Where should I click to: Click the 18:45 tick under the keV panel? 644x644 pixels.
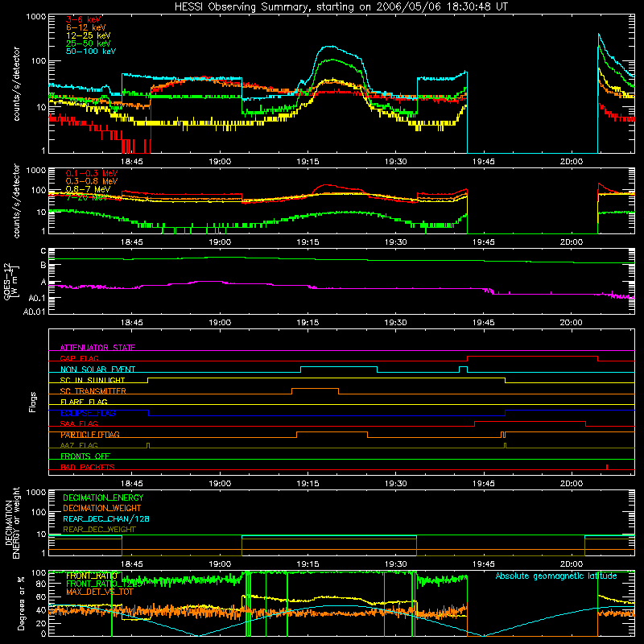pos(132,162)
